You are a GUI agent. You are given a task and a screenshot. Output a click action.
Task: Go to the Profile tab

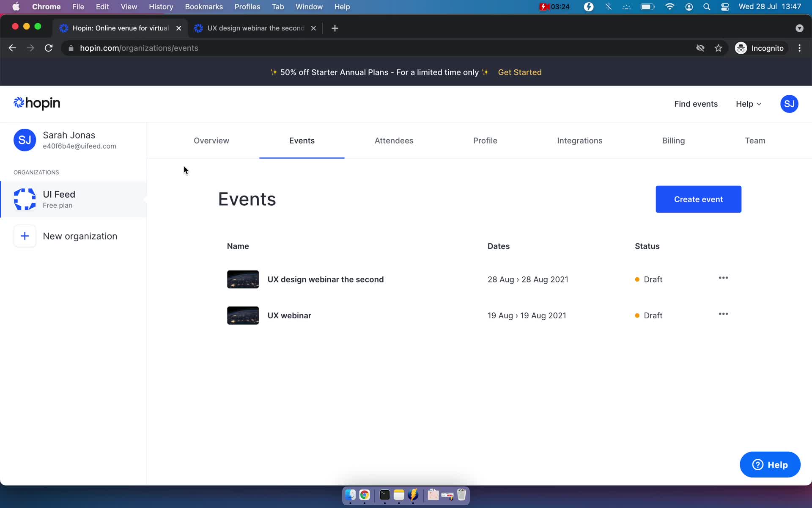coord(485,141)
